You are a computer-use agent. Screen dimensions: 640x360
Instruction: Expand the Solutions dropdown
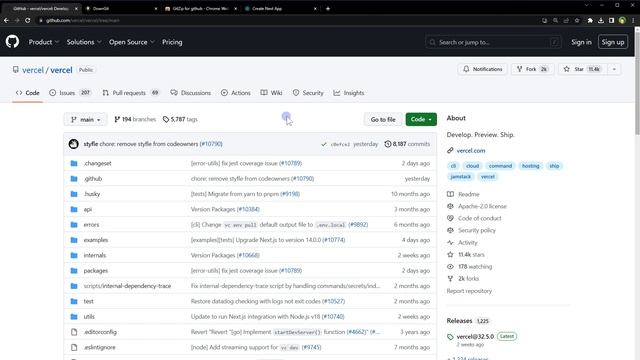pos(84,42)
